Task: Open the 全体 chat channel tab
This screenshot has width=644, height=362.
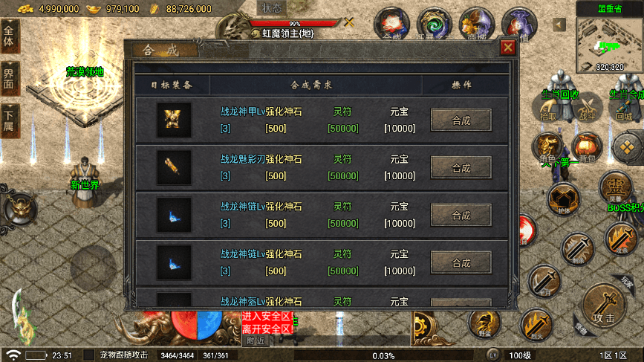Action: click(x=9, y=36)
